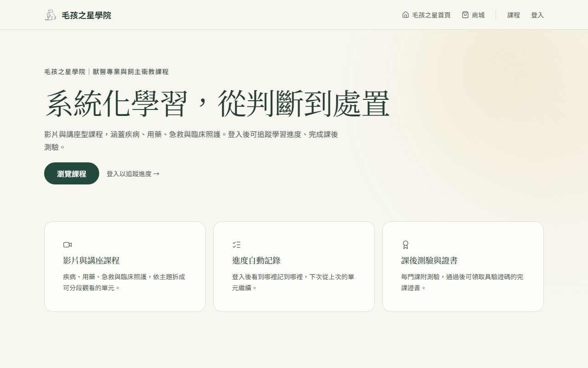Open the 課程 menu item

pos(514,15)
